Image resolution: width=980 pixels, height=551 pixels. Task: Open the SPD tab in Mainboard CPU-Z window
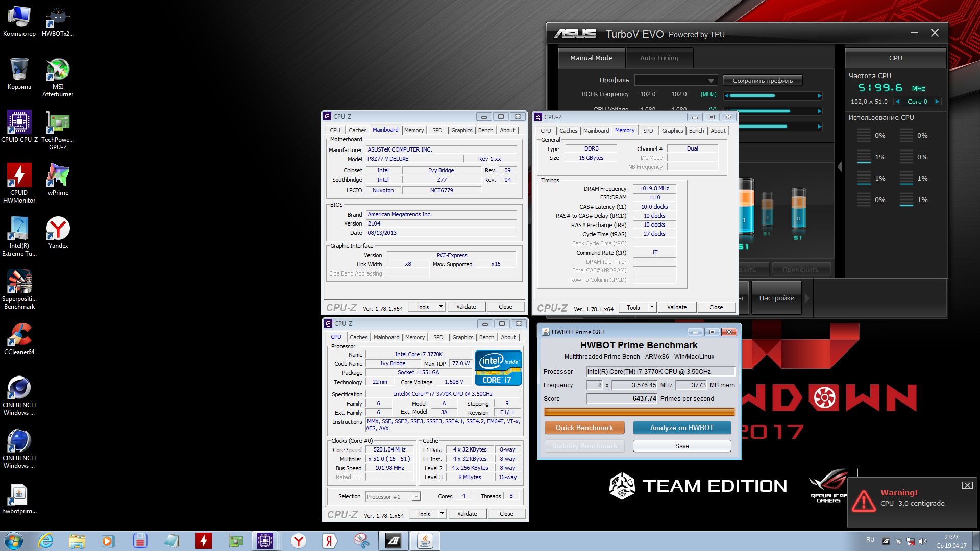437,130
